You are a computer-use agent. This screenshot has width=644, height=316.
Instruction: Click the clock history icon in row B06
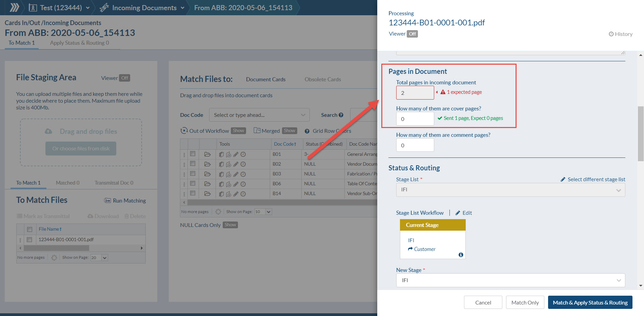pyautogui.click(x=243, y=184)
